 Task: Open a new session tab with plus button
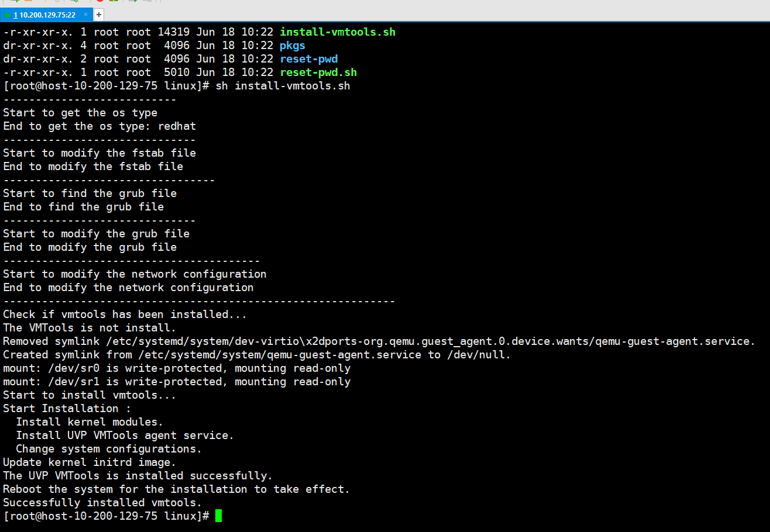click(98, 15)
